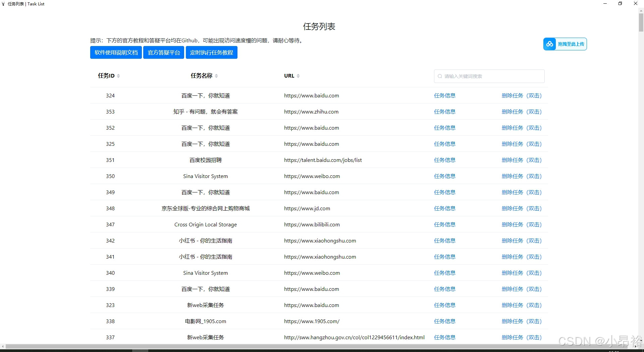
Task: Select task name 电影网_1905.com
Action: (206, 321)
